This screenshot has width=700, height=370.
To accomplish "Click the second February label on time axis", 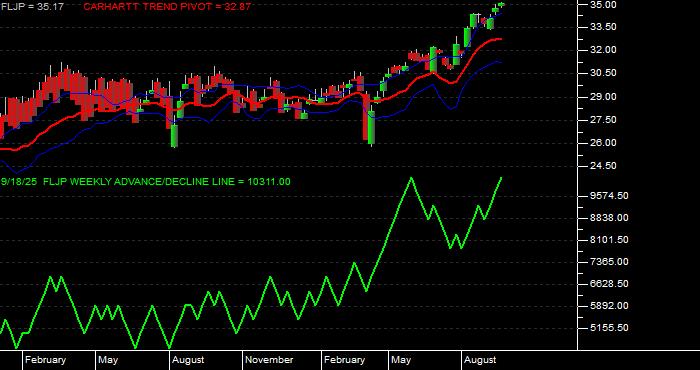I will click(x=344, y=360).
